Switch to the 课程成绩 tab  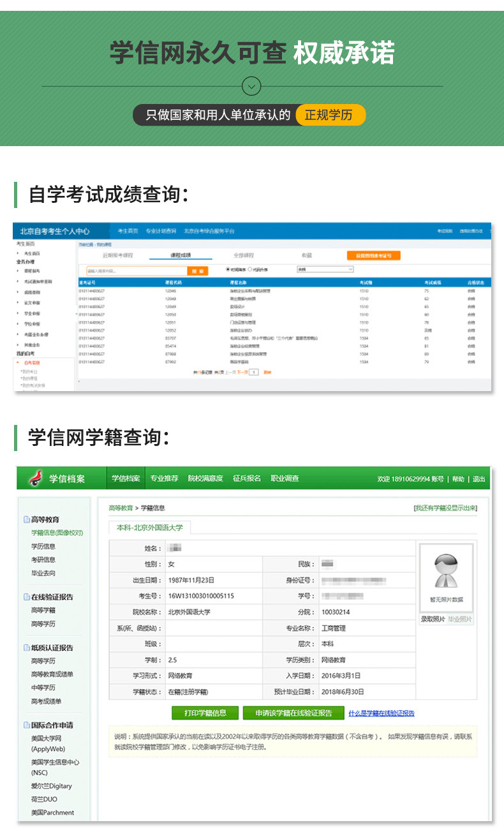(x=181, y=255)
